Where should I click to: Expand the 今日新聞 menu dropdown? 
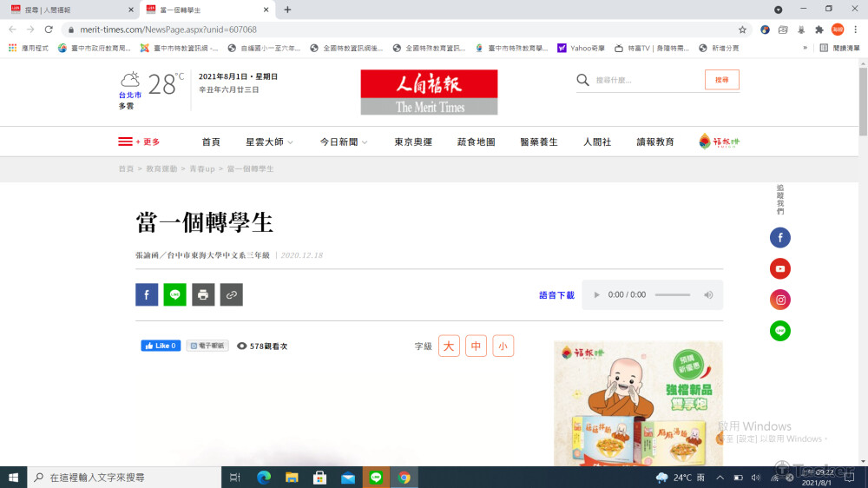(x=343, y=142)
